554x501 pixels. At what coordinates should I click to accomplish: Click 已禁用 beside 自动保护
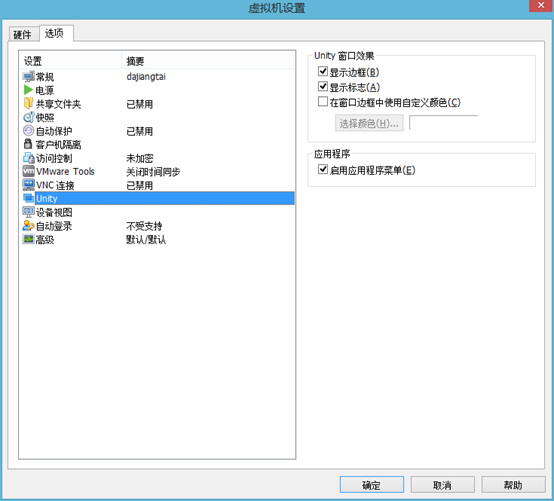click(x=140, y=131)
